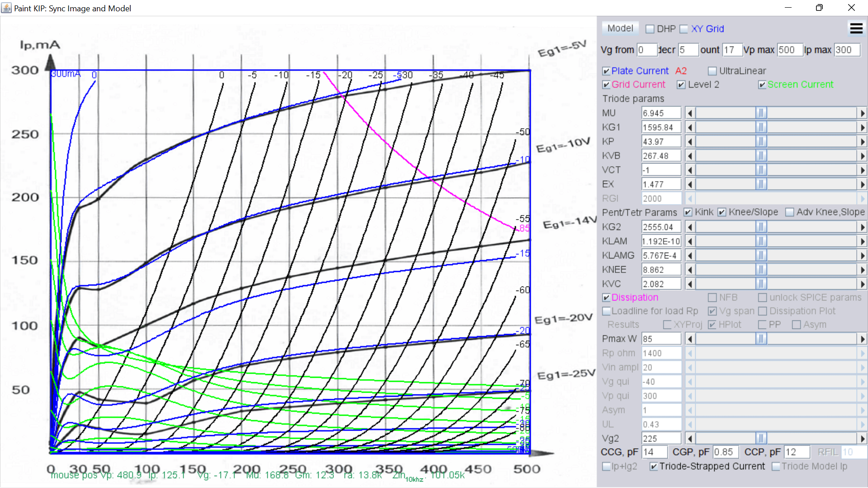Click the VCT slider left arrow
Screen dimensions: 868x488
690,170
